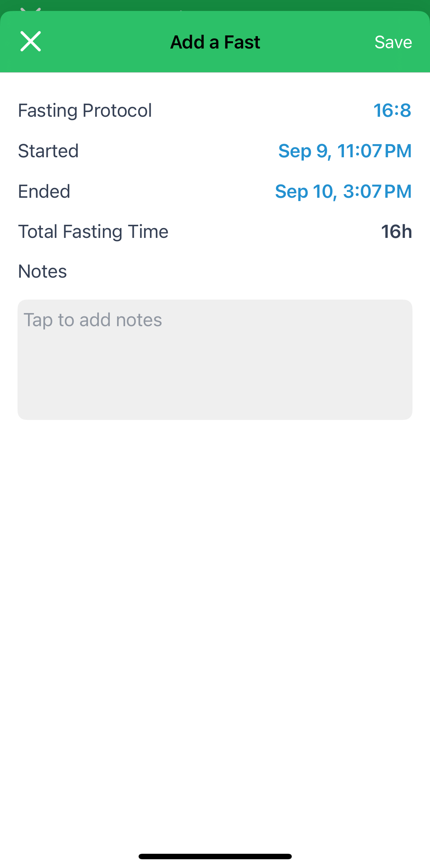Tap the Notes section label
The image size is (430, 868).
tap(43, 271)
